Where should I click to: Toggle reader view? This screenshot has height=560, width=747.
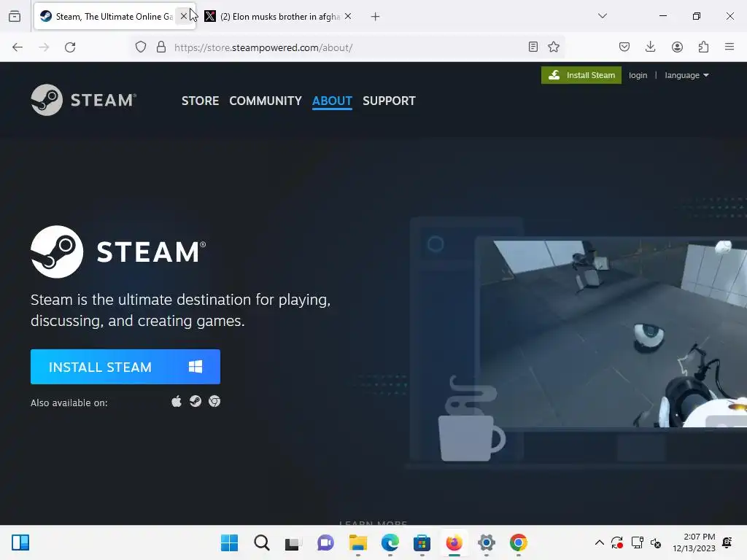tap(533, 47)
